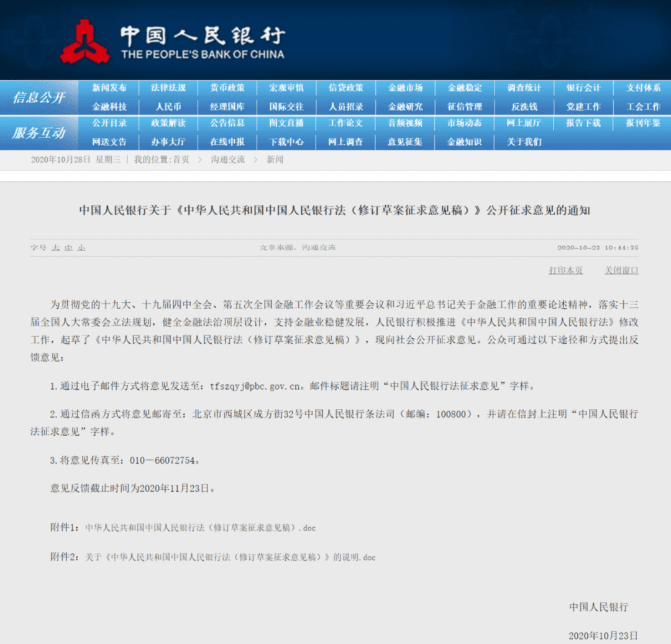Open 工作论文 navigation link
The width and height of the screenshot is (671, 644).
coord(346,123)
